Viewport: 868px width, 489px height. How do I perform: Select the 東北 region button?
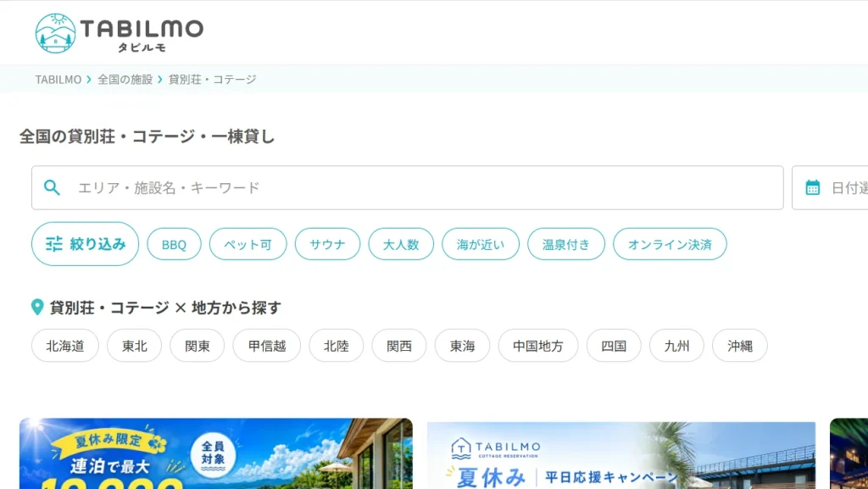135,346
